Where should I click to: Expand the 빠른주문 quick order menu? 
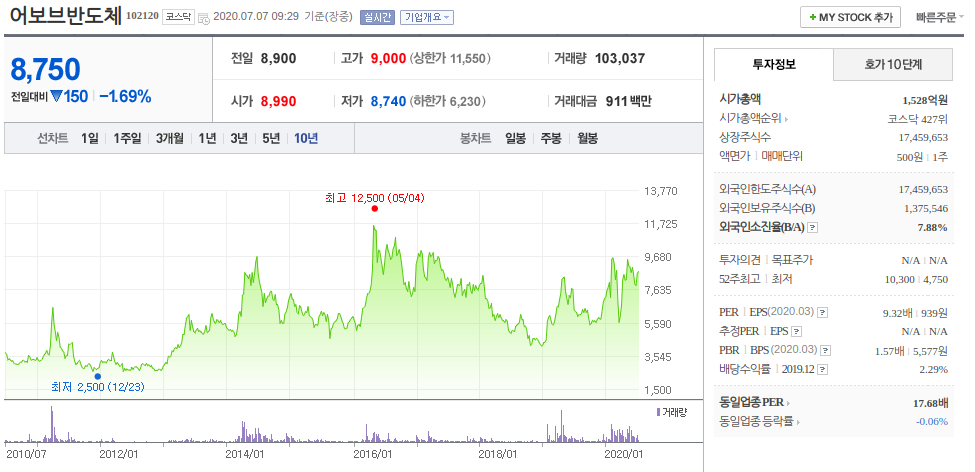click(x=940, y=17)
